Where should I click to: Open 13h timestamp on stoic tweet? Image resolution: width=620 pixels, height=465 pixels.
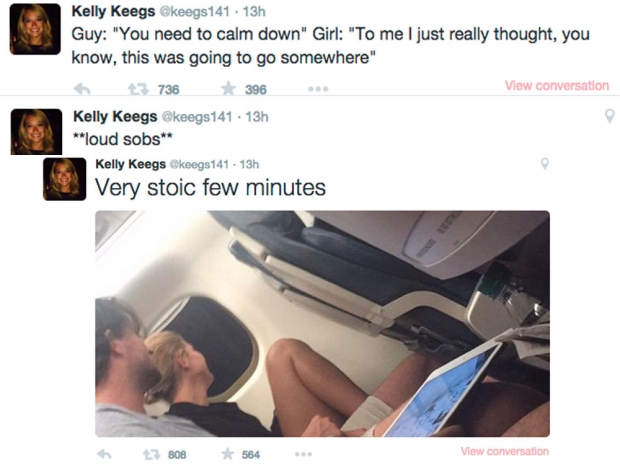[x=250, y=164]
